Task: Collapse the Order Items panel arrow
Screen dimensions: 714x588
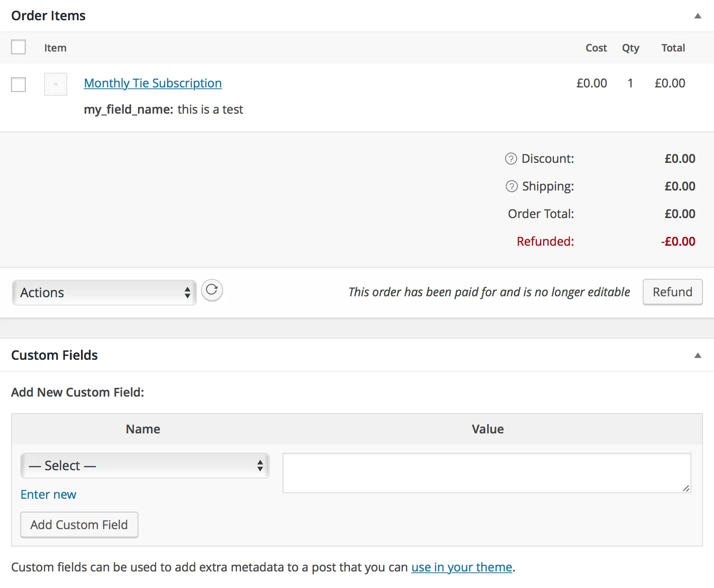Action: (697, 16)
